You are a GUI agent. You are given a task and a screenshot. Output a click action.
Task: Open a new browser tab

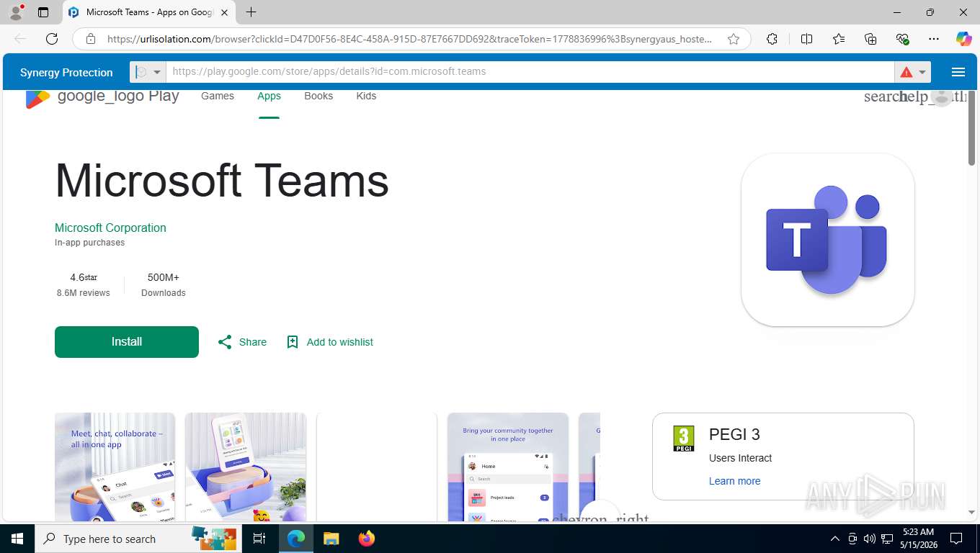point(251,12)
